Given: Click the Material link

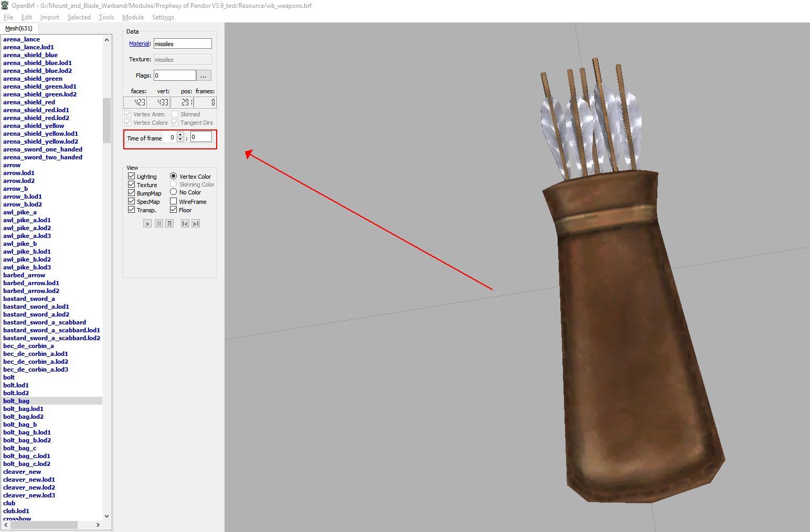Looking at the screenshot, I should (140, 44).
